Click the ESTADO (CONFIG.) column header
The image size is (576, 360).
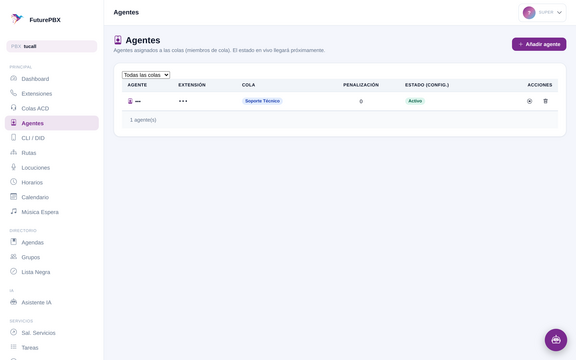pos(427,85)
